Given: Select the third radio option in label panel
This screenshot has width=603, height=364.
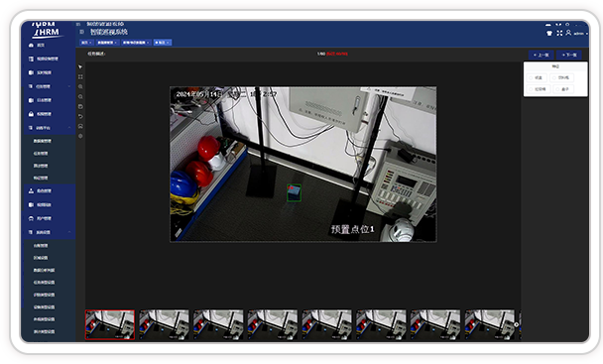Looking at the screenshot, I should [539, 89].
